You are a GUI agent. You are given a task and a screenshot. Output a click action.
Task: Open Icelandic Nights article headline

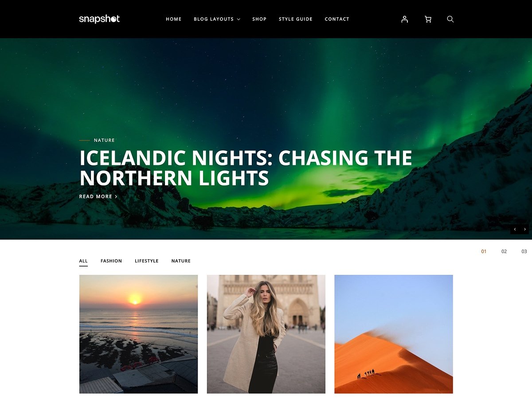coord(246,168)
